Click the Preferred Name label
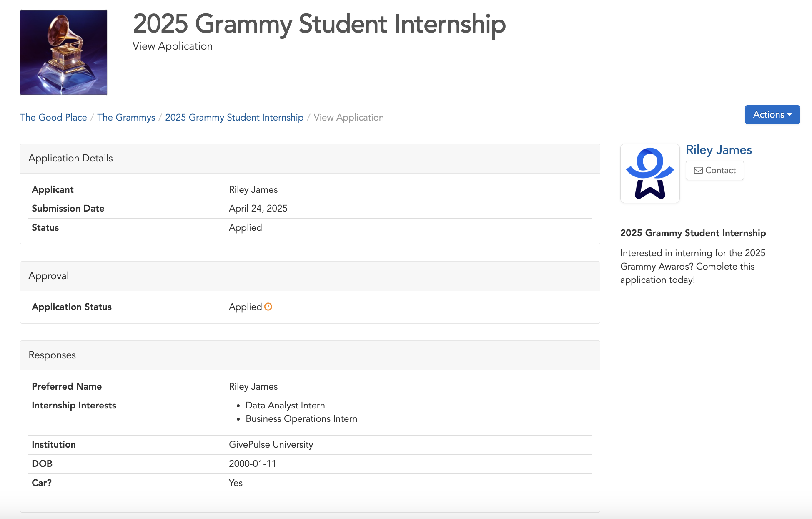This screenshot has height=519, width=812. (x=67, y=386)
